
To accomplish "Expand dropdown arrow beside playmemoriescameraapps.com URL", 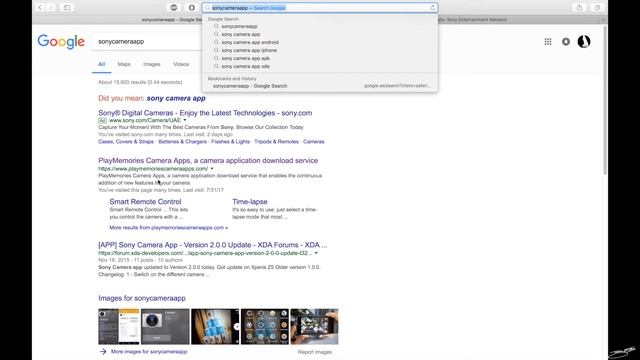I will click(212, 169).
